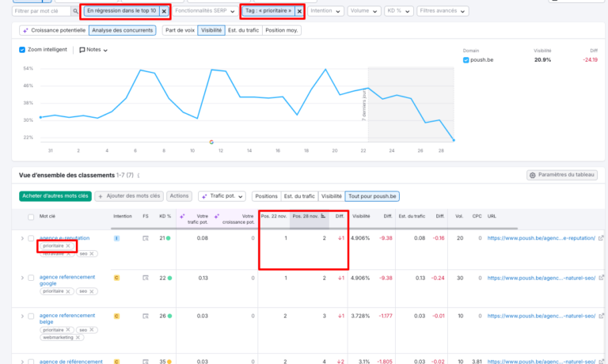Open SERP features icon for agence e-reputation
This screenshot has width=608, height=364.
tap(145, 237)
